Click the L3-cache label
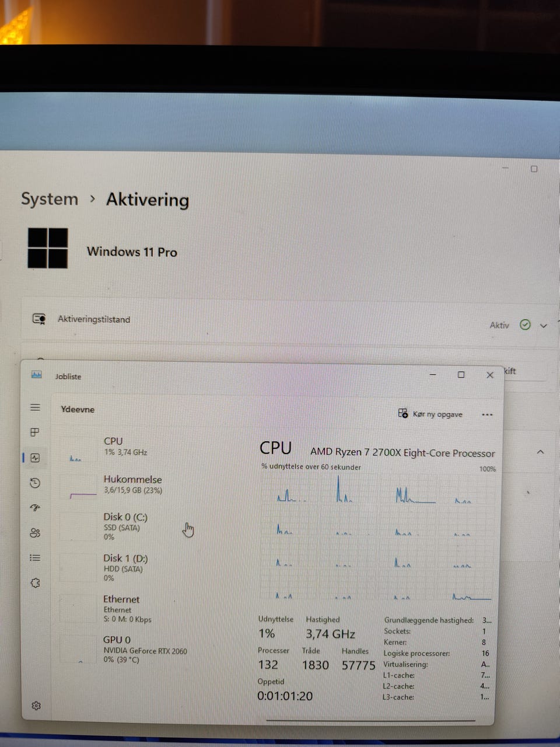The height and width of the screenshot is (747, 560). (398, 697)
